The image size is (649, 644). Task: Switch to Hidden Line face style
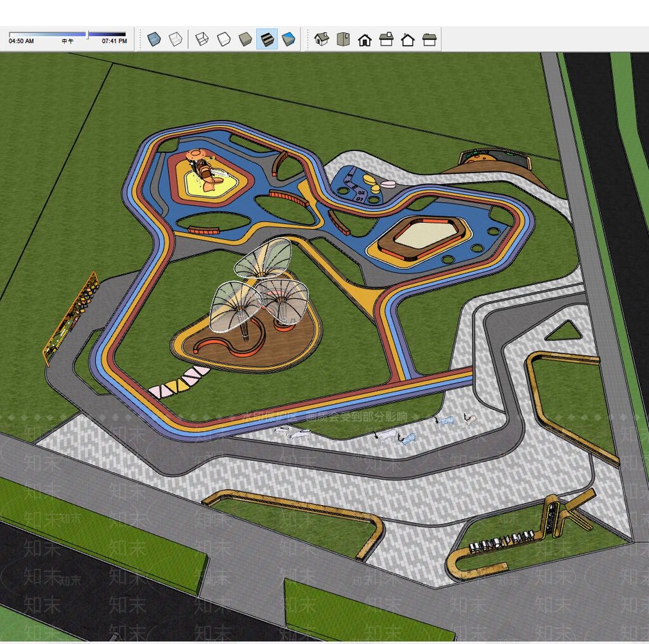223,39
